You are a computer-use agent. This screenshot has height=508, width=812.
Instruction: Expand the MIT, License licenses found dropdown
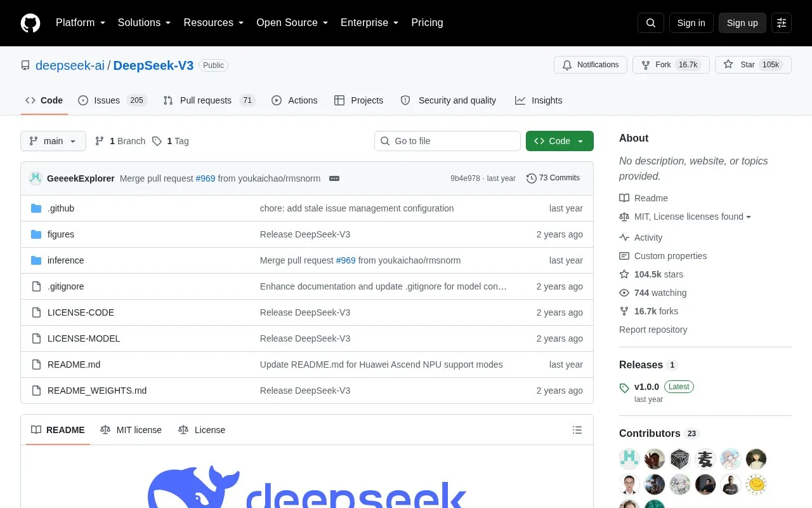(x=693, y=217)
